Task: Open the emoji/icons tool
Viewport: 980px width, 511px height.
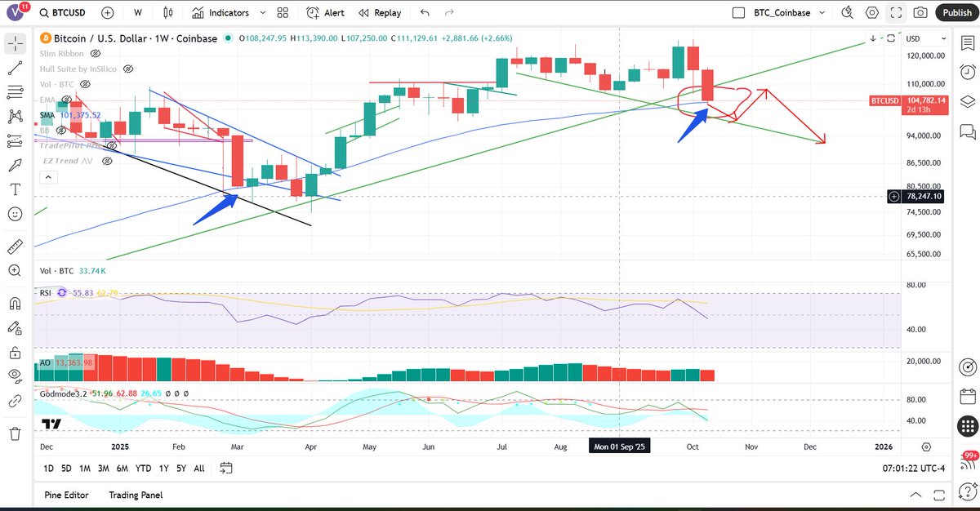Action: coord(15,214)
